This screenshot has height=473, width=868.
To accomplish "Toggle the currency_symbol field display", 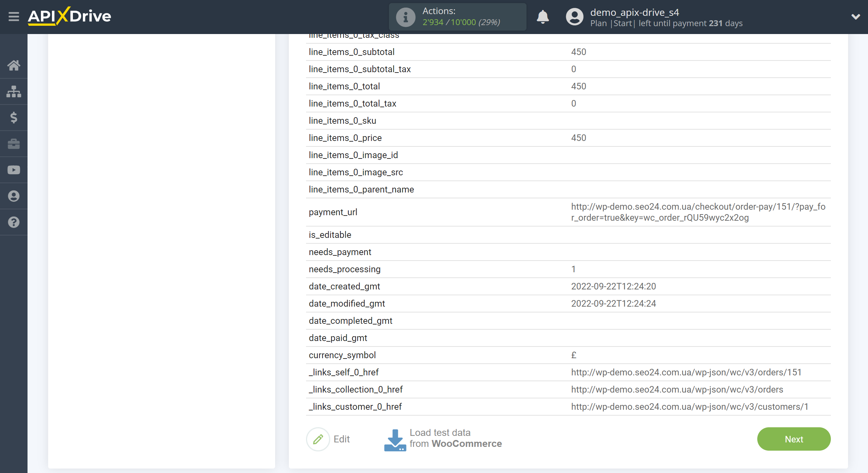I will click(x=342, y=355).
